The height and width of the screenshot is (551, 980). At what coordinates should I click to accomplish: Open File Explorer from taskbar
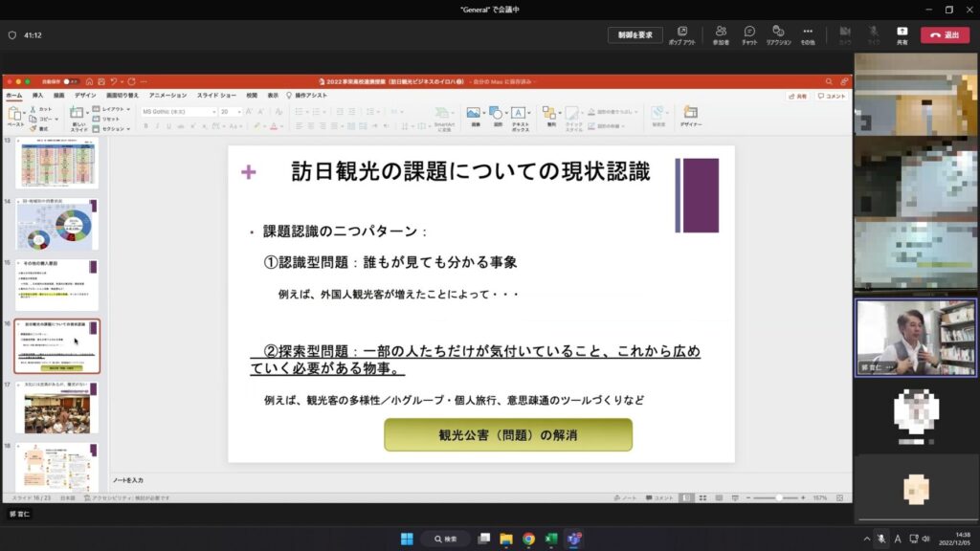[x=506, y=539]
